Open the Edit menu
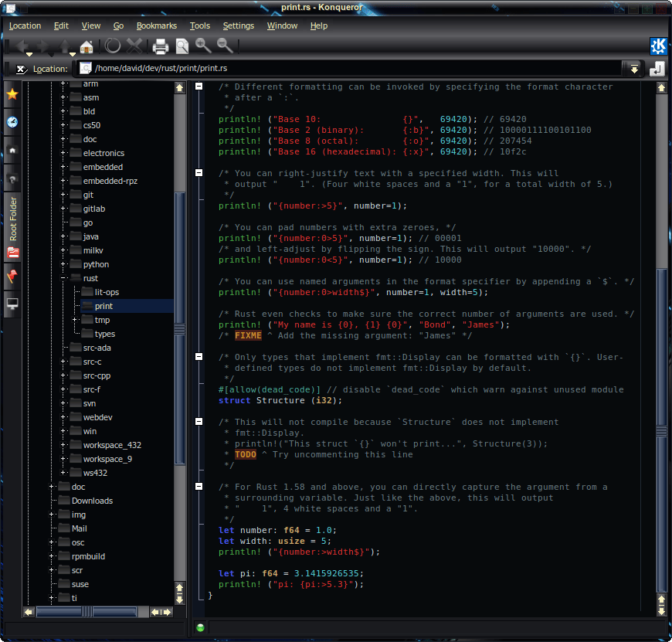Image resolution: width=672 pixels, height=642 pixels. point(61,25)
